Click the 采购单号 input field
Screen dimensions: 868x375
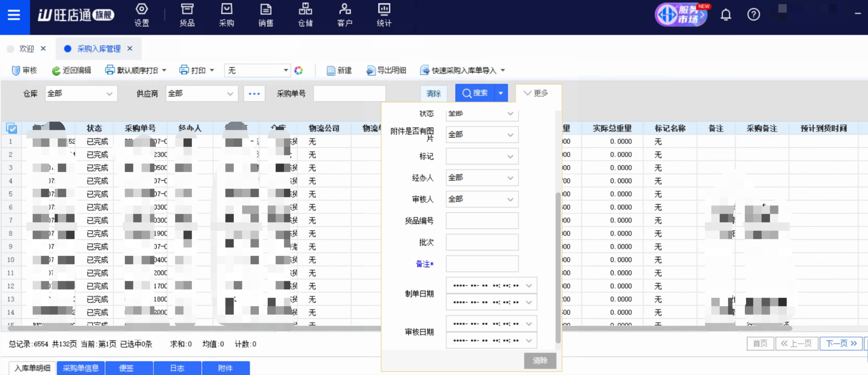pyautogui.click(x=349, y=94)
